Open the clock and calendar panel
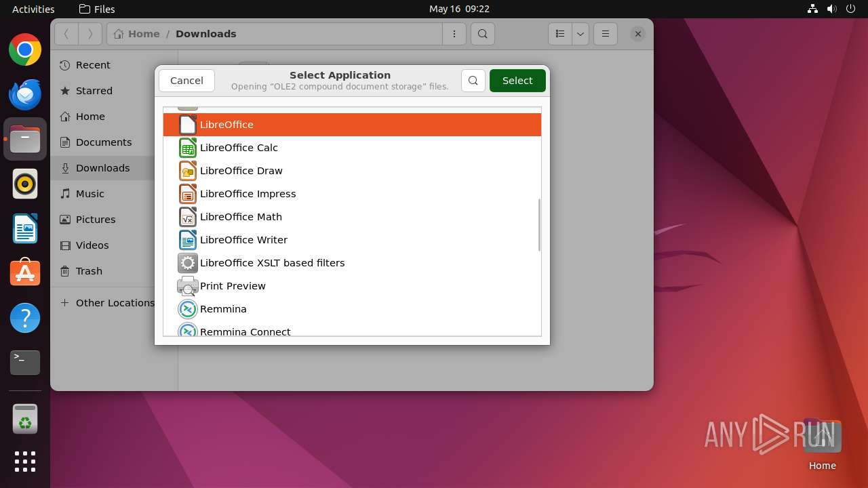This screenshot has height=488, width=868. coord(459,9)
